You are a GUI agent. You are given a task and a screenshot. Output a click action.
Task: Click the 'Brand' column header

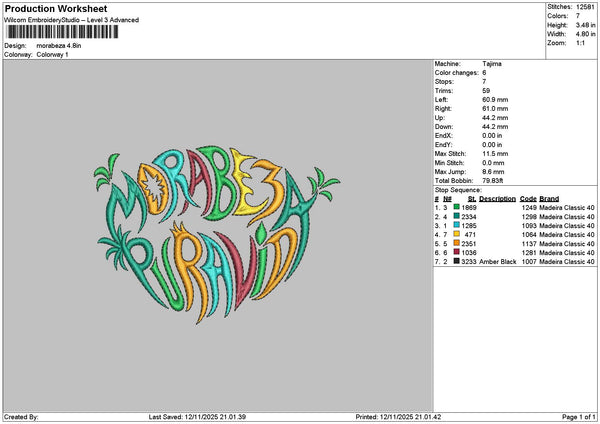549,199
